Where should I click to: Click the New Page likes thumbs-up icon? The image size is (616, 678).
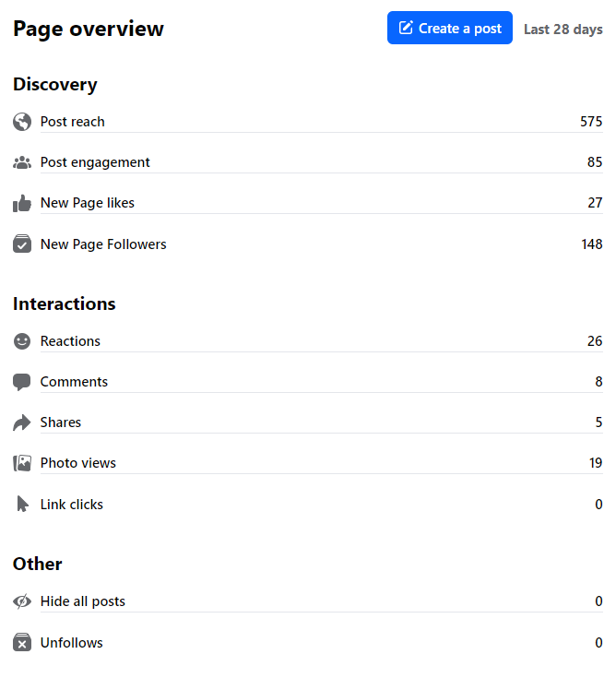click(x=22, y=203)
